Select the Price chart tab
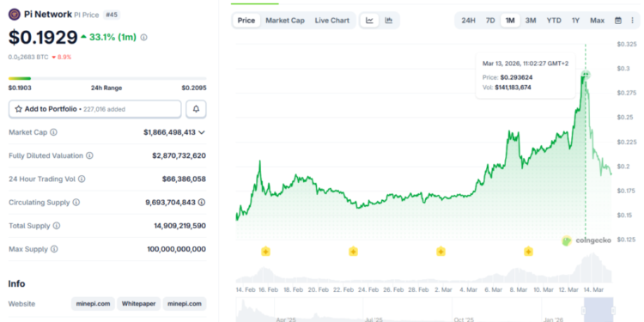644x322 pixels. (246, 21)
